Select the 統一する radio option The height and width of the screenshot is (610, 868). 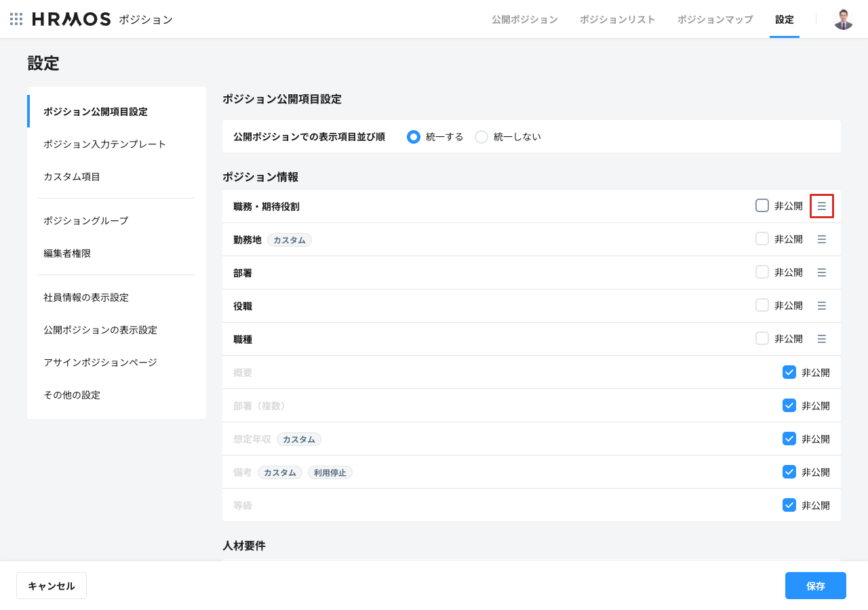point(414,137)
